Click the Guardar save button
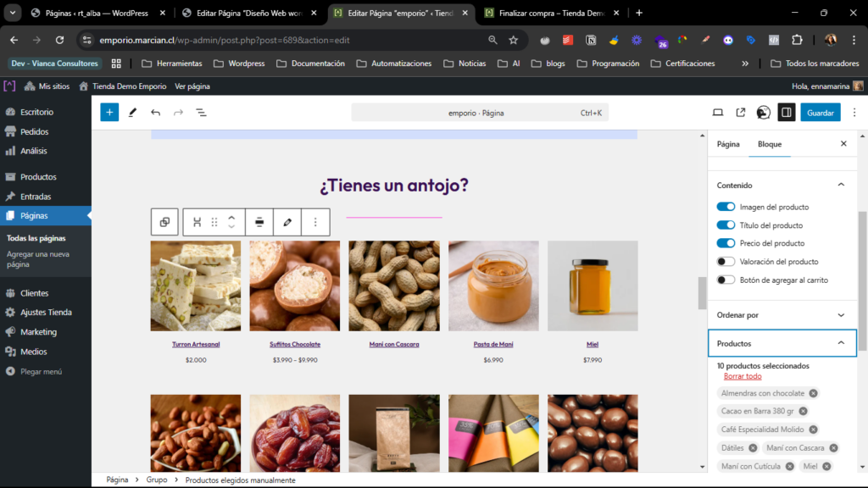The width and height of the screenshot is (868, 488). coord(820,112)
